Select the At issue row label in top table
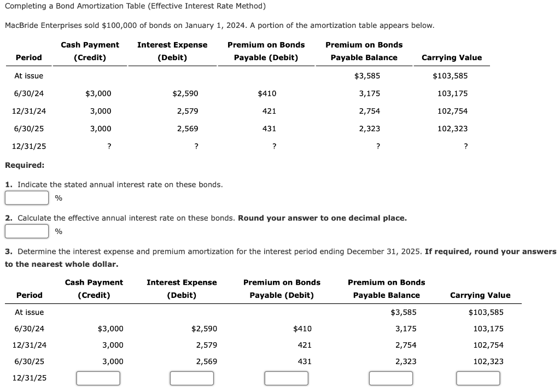Image resolution: width=560 pixels, height=392 pixels. tap(30, 75)
